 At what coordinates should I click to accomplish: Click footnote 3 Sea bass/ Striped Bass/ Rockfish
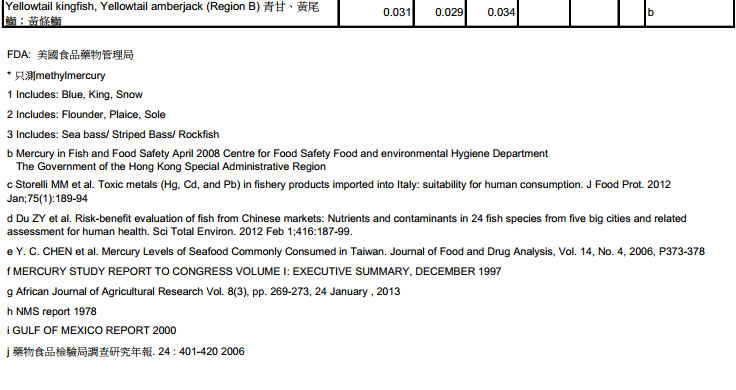click(113, 135)
